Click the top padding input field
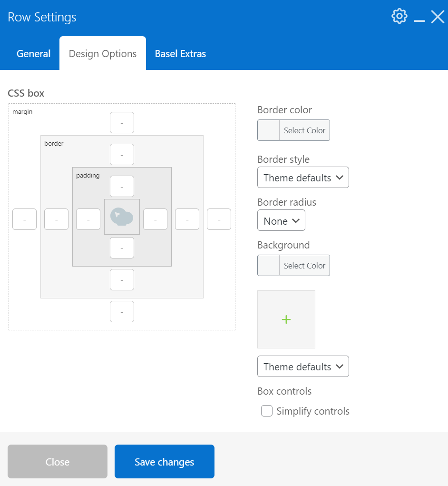Screen dimensions: 448x486 [122, 186]
